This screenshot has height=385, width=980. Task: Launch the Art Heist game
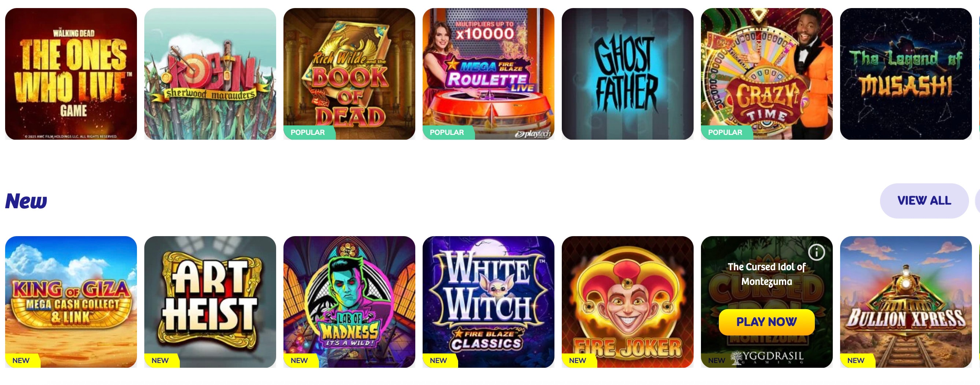210,302
